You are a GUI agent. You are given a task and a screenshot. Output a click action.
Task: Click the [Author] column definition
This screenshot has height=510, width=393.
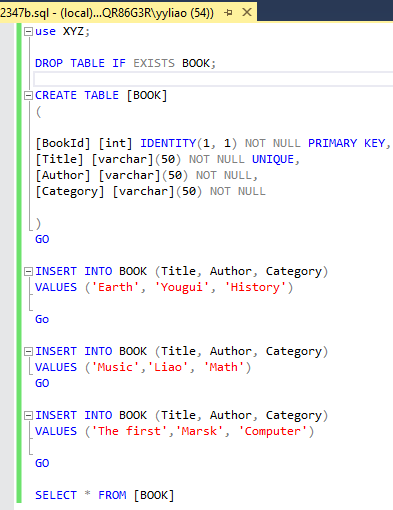(63, 175)
